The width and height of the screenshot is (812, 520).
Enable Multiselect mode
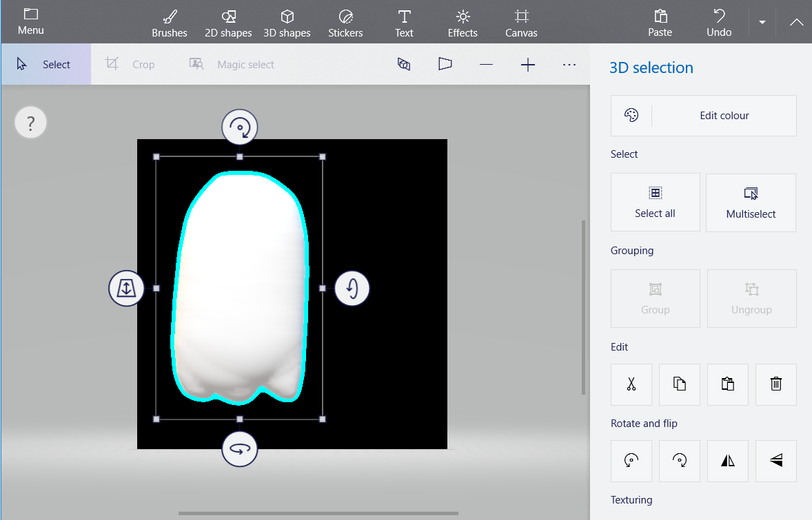coord(751,202)
